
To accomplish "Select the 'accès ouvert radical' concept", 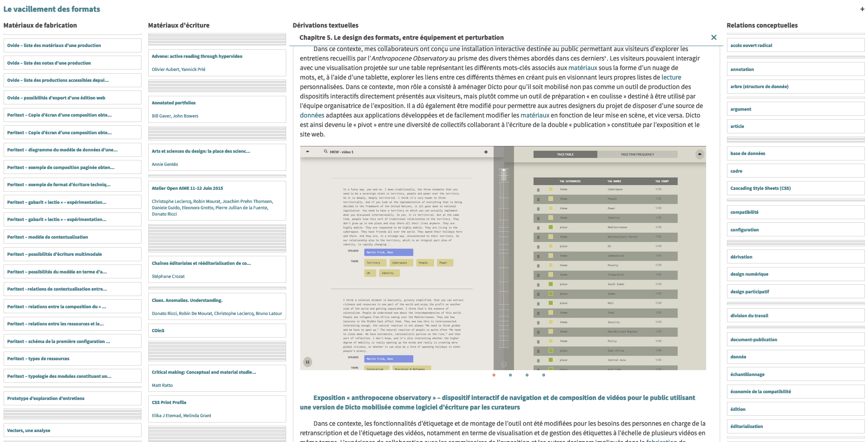I will [796, 46].
